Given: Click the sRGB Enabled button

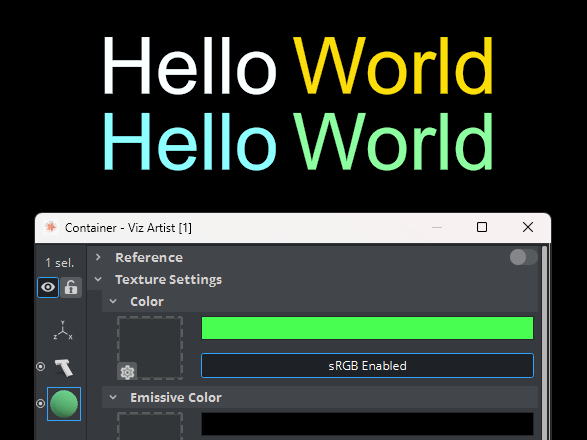Looking at the screenshot, I should 367,365.
